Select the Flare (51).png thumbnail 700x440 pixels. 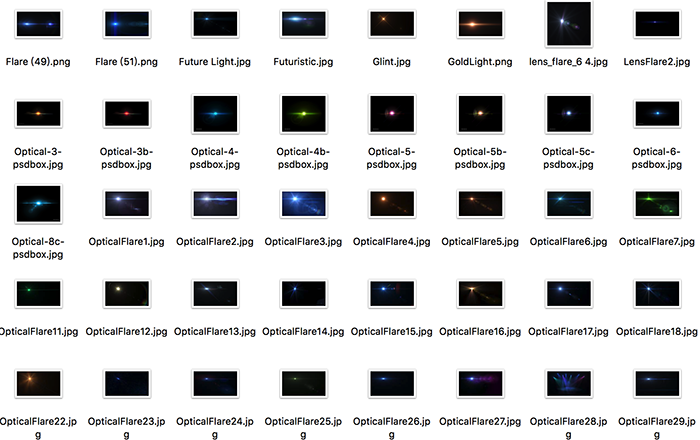[127, 24]
